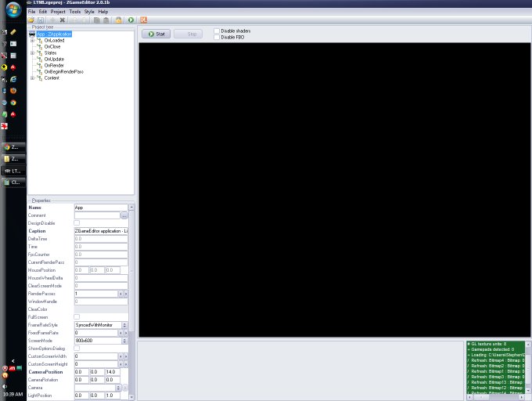Switch to the Cl... taskbar button
Screen dimensions: 532x401
pyautogui.click(x=13, y=182)
